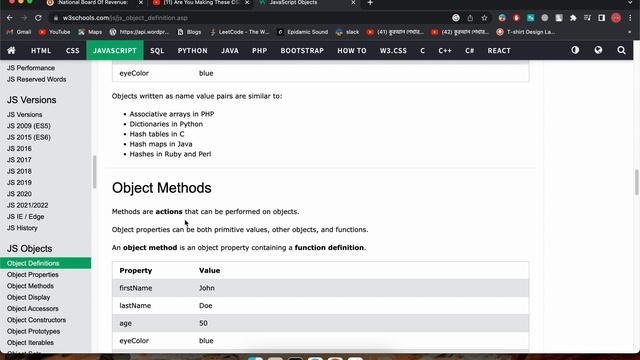The height and width of the screenshot is (360, 640).
Task: Open JS Performance in the sidebar
Action: [x=31, y=68]
